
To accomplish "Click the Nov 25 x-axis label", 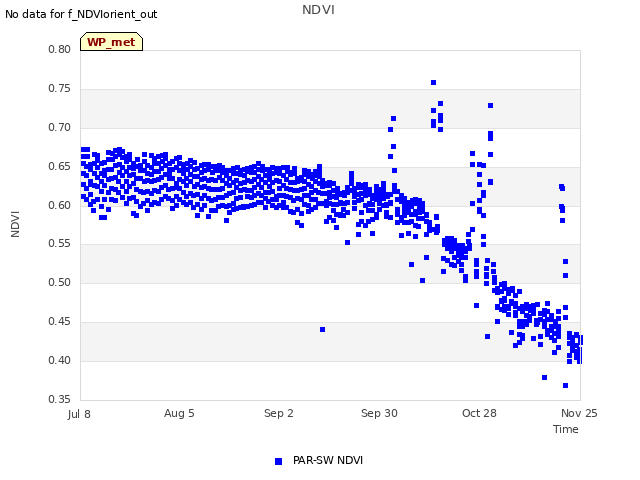I will click(x=579, y=413).
